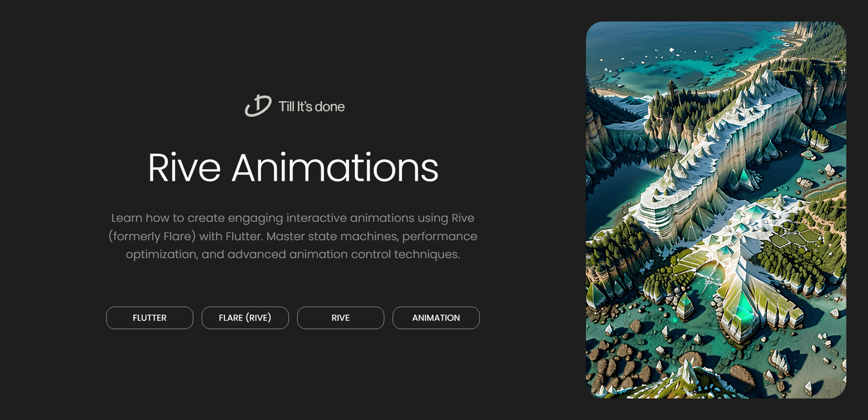Viewport: 868px width, 420px height.
Task: Click the RIVE tag pill
Action: [341, 318]
